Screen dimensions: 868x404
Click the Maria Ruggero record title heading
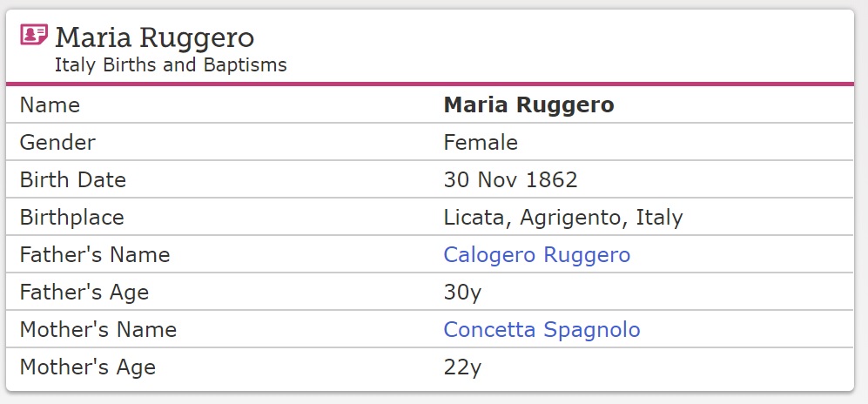pos(155,37)
